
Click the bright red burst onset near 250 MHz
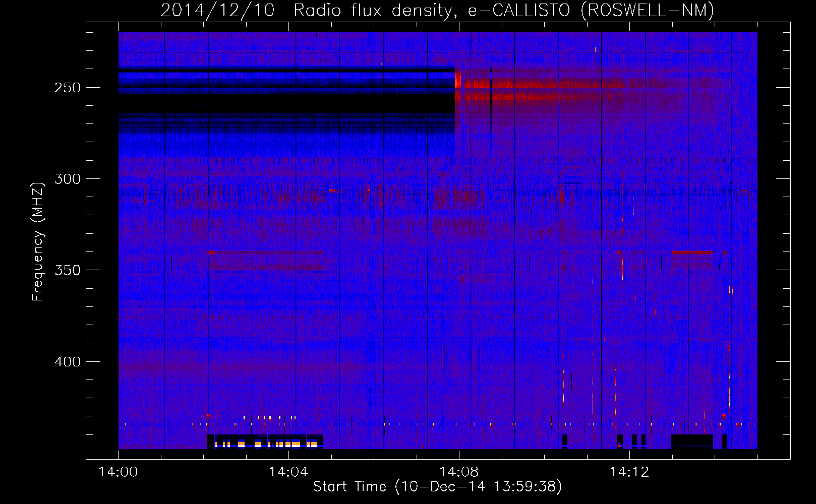(x=458, y=81)
